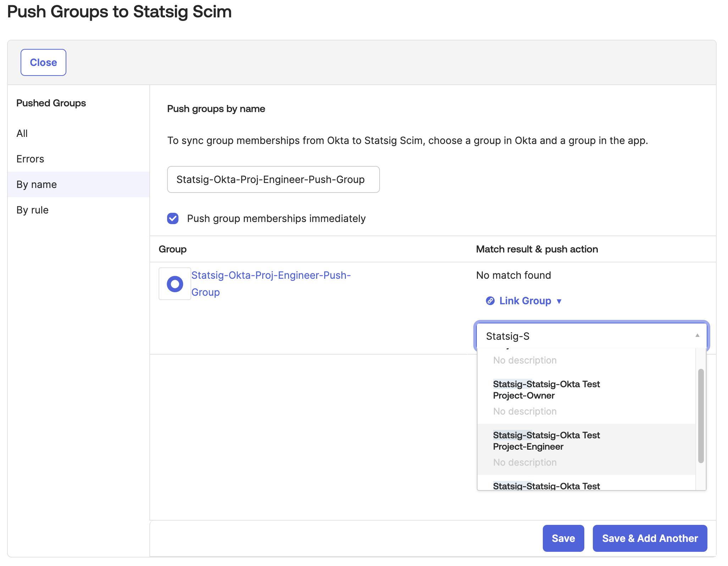Click the Save button

coord(563,538)
